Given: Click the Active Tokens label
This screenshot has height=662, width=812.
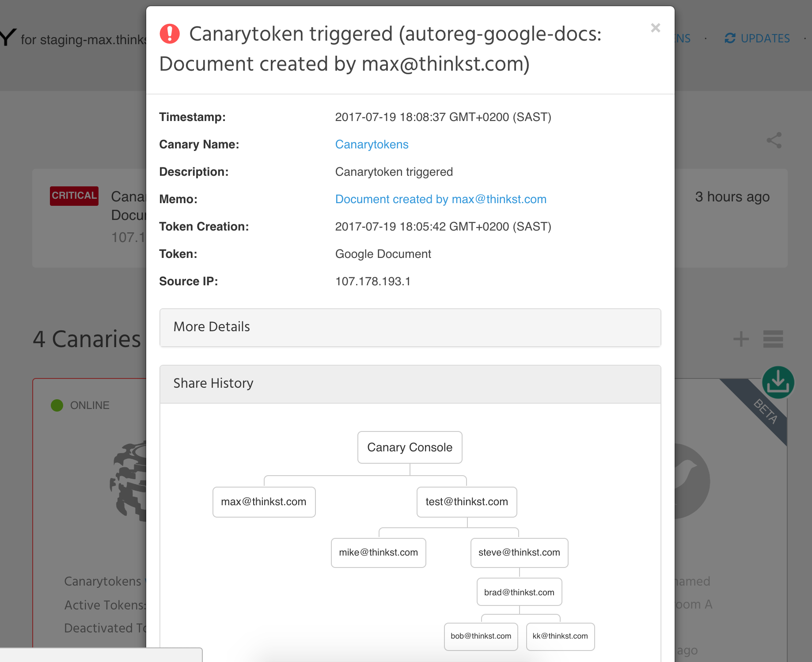Looking at the screenshot, I should click(x=105, y=605).
